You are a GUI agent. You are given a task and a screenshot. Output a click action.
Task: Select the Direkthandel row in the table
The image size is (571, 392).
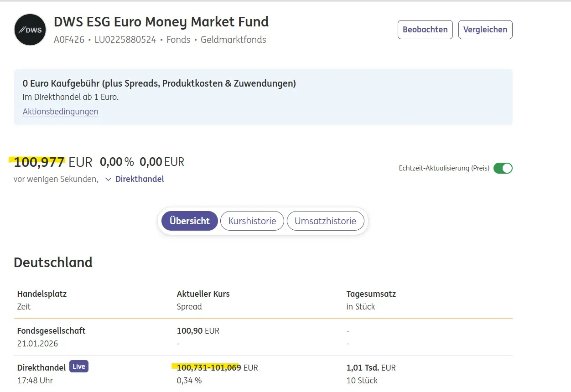42,367
